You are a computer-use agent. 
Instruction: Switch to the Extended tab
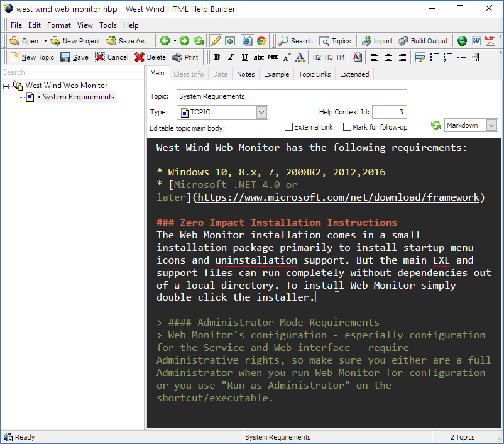(354, 74)
